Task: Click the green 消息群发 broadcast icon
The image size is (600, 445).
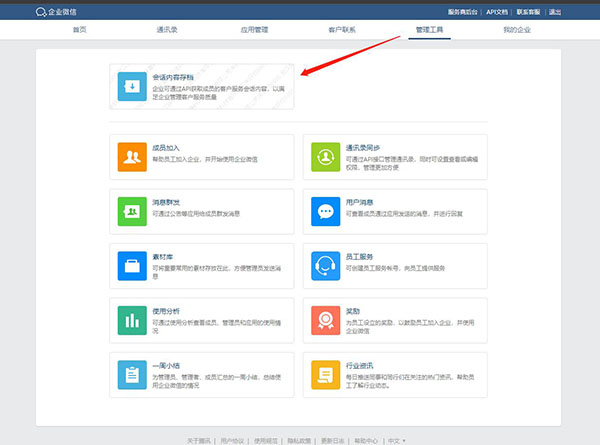Action: point(132,211)
